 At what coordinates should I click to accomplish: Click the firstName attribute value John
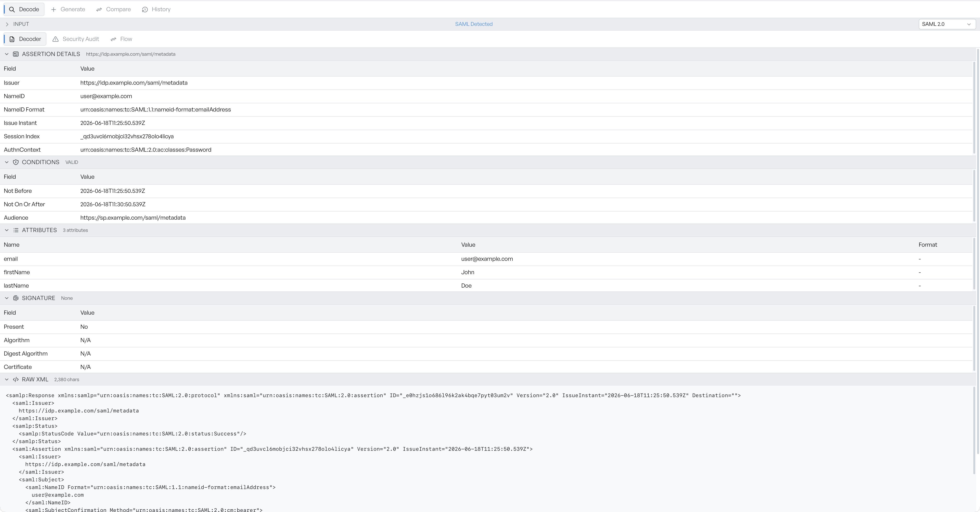(x=468, y=272)
